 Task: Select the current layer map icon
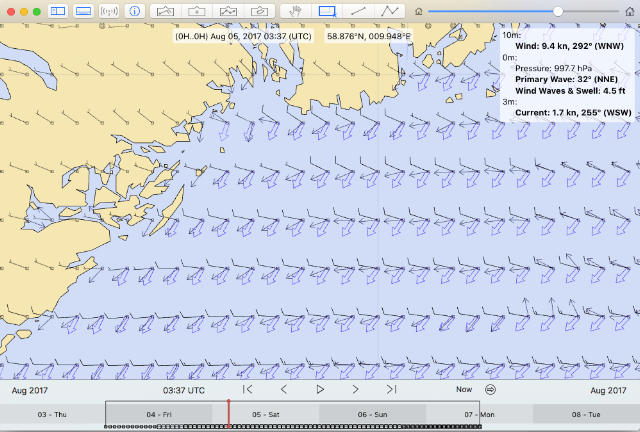coord(259,11)
